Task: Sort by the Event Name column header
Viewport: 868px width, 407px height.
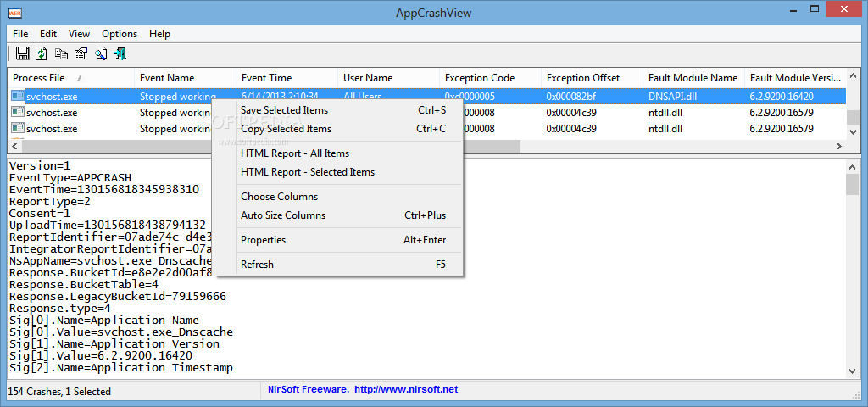Action: [x=186, y=78]
